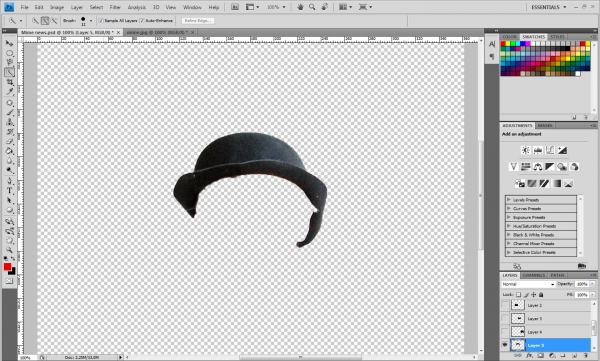Toggle Quick Mask mode

[x=9, y=281]
